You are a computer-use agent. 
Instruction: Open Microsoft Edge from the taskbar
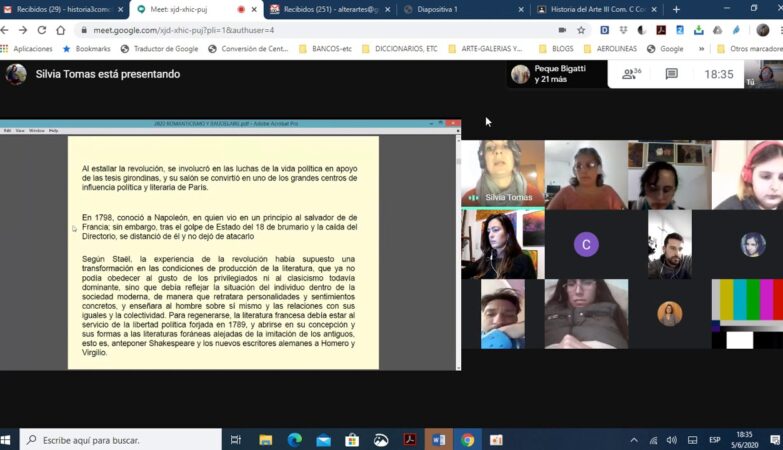tap(295, 440)
